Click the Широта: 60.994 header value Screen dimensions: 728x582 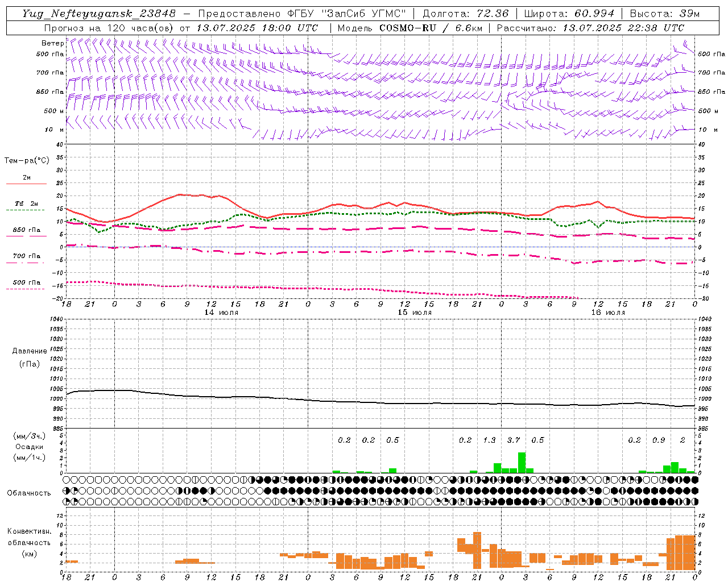tap(569, 14)
